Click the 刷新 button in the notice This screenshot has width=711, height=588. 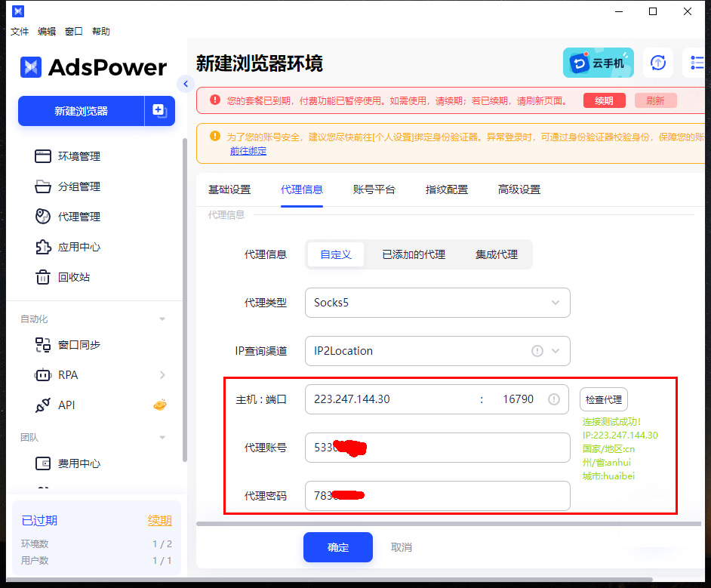[655, 100]
